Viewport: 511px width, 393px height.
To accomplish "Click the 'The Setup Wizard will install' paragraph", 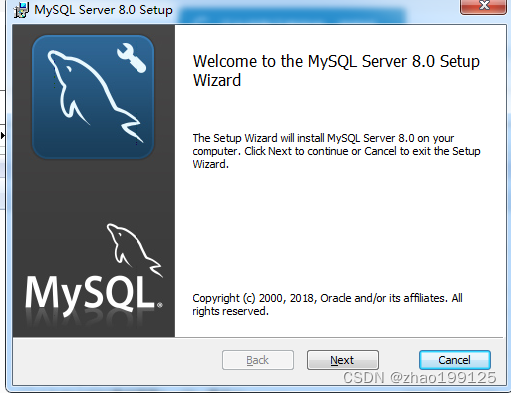I will coord(336,151).
